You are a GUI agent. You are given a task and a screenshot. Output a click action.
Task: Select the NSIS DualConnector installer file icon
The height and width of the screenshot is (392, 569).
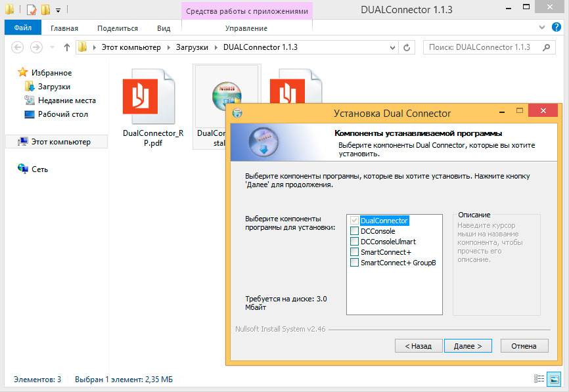pyautogui.click(x=227, y=96)
